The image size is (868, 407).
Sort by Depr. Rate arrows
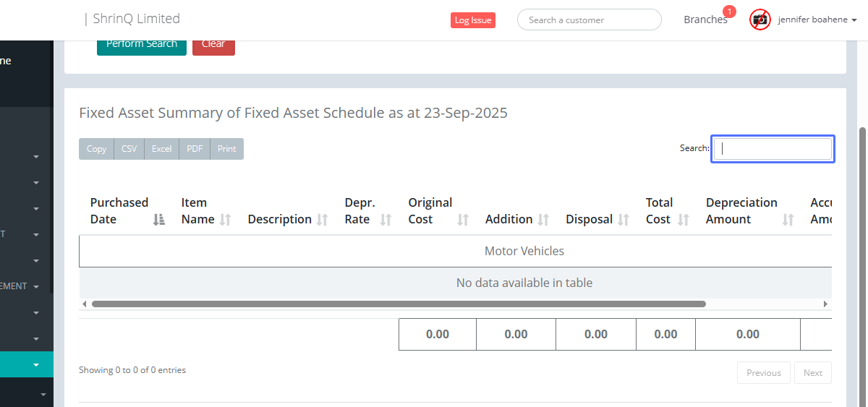(x=386, y=220)
